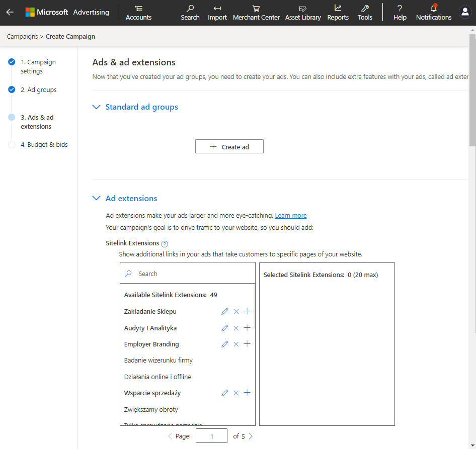476x449 pixels.
Task: Edit the Zakładanie Sklepu sitelink
Action: click(224, 312)
